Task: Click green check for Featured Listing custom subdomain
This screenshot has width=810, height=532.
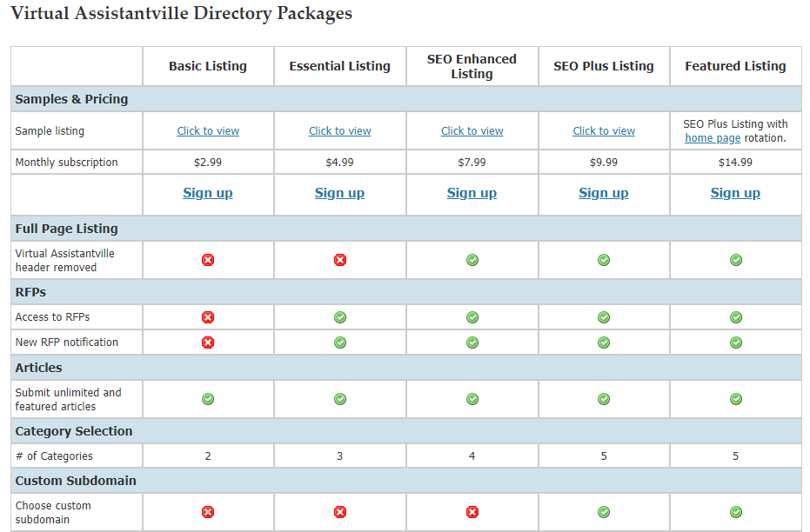Action: (x=736, y=512)
